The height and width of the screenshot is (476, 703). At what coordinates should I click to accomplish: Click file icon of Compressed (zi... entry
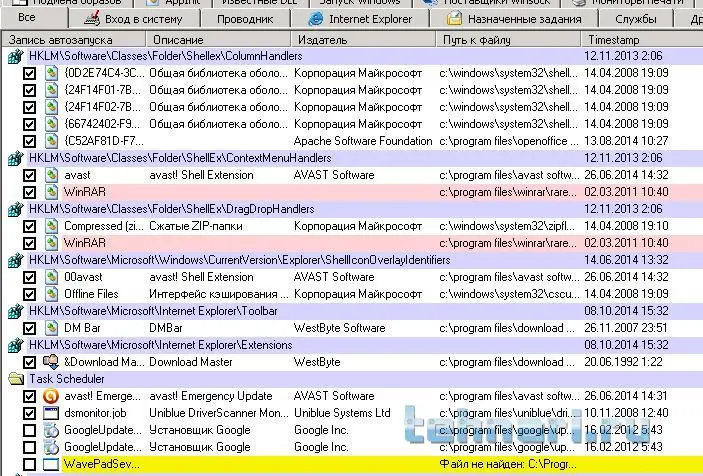tap(51, 226)
